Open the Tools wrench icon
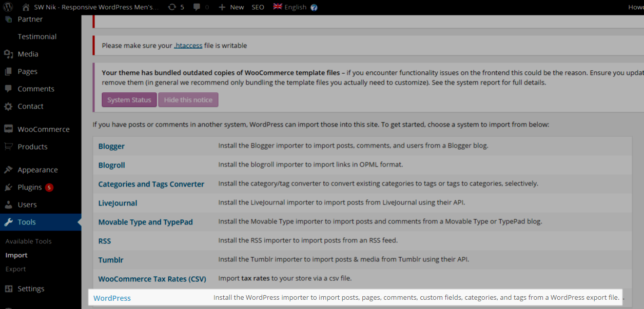 [x=8, y=222]
